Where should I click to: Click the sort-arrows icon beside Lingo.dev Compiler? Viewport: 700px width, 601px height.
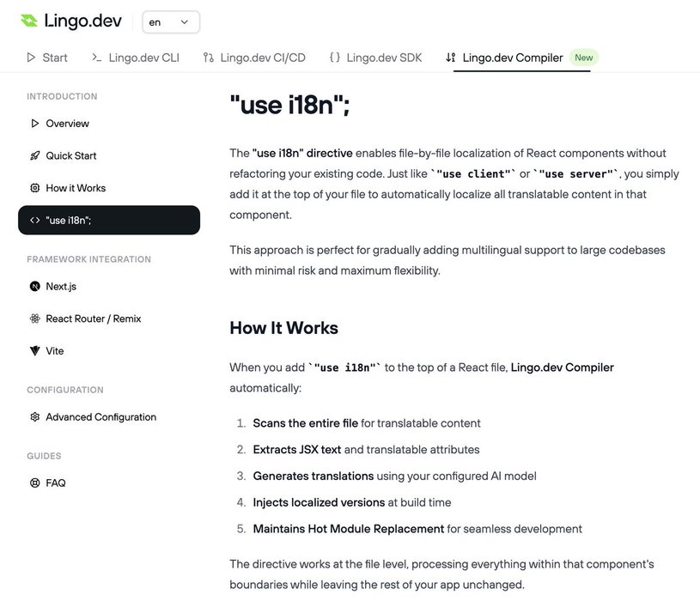450,58
